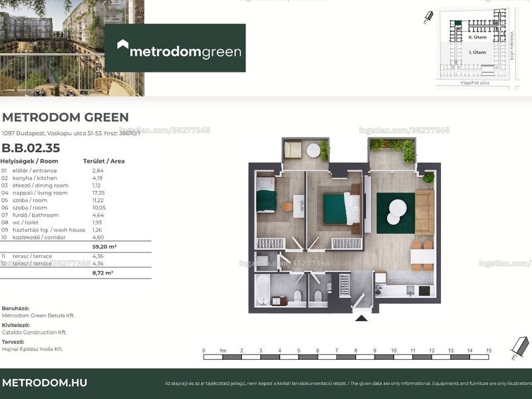Select 'Metrodom Green Betula Kft.' developer name
532x399 pixels.
(x=39, y=315)
